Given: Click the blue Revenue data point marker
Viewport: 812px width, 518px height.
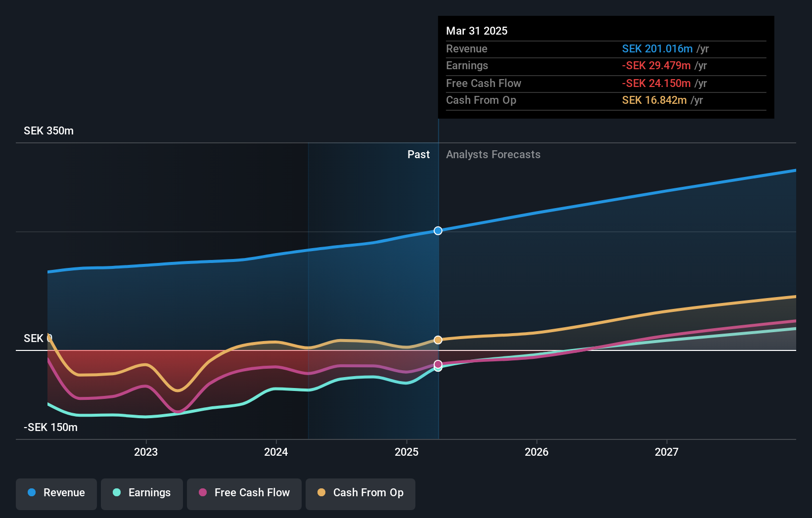Looking at the screenshot, I should pos(437,230).
